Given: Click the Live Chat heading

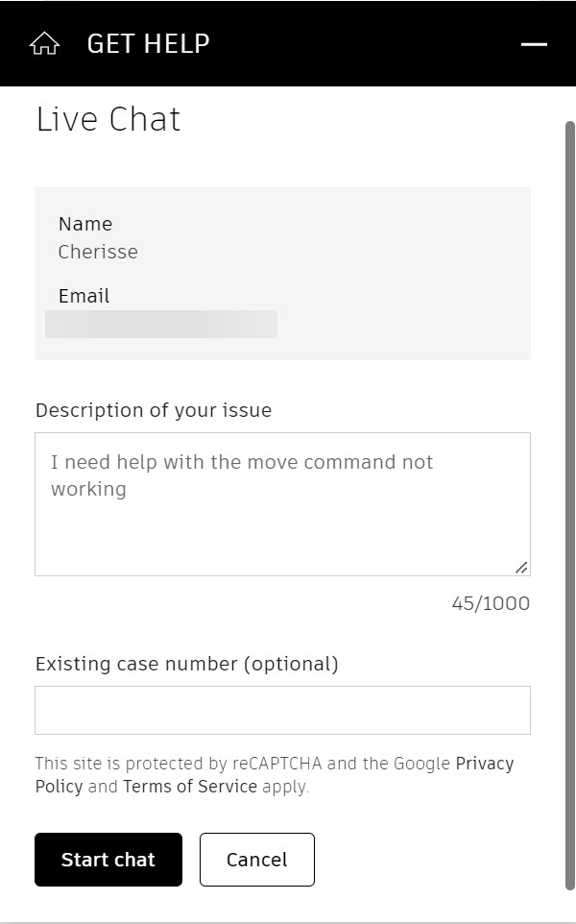Looking at the screenshot, I should pyautogui.click(x=108, y=119).
